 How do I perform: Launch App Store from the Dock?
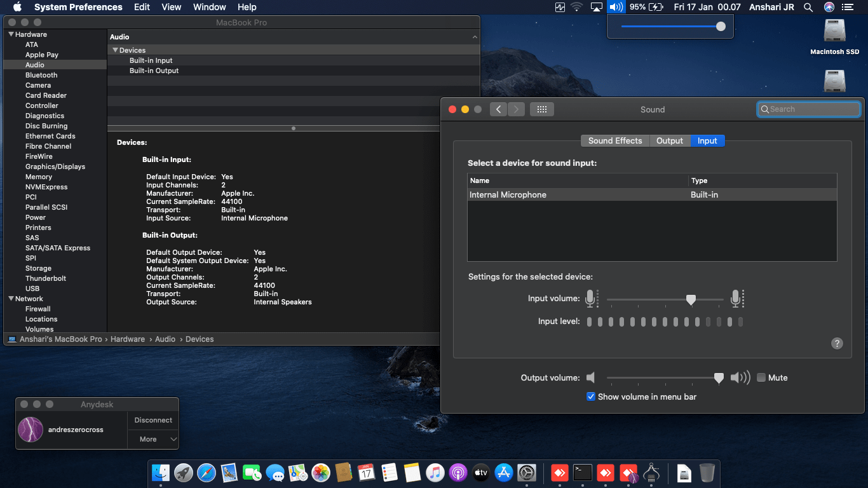(x=504, y=473)
